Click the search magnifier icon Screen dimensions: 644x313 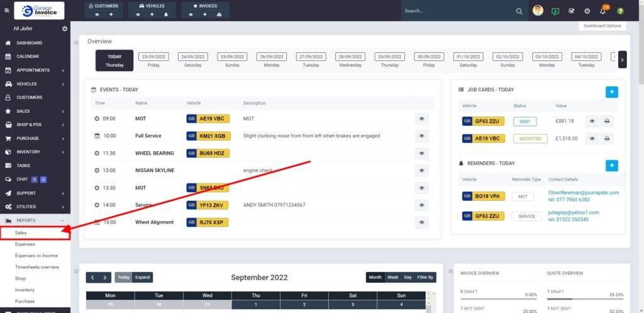click(519, 11)
